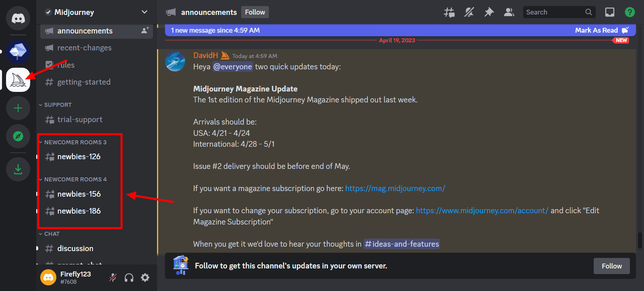Open user settings gear icon

click(x=145, y=277)
